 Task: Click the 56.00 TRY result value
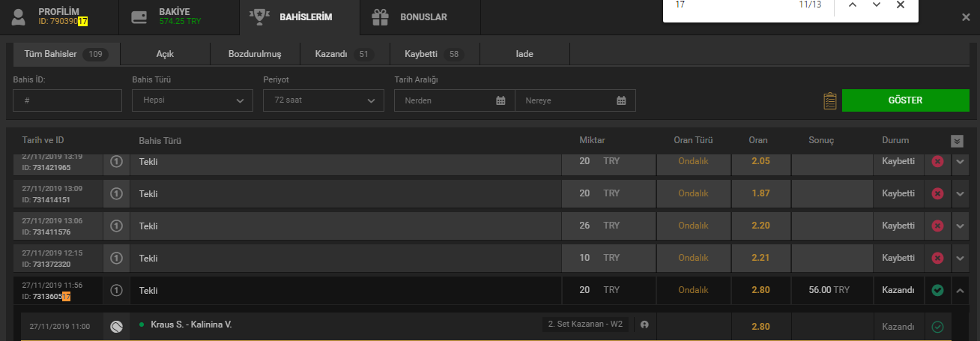(829, 290)
